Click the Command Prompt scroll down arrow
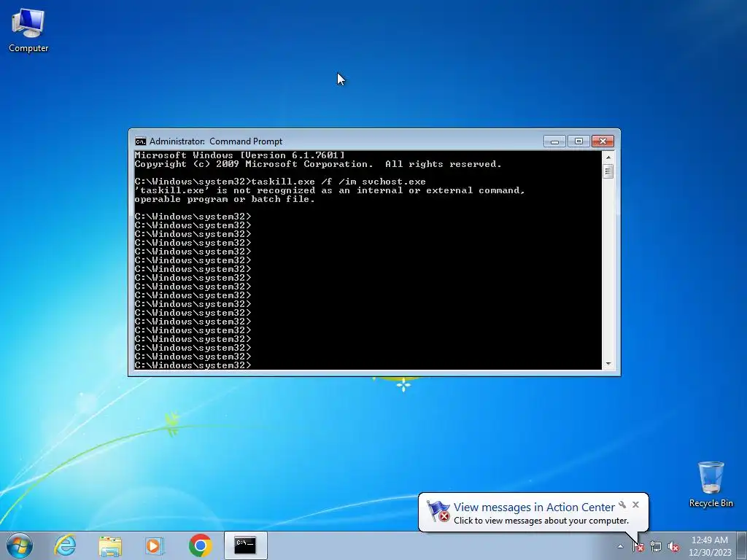747x560 pixels. click(608, 364)
